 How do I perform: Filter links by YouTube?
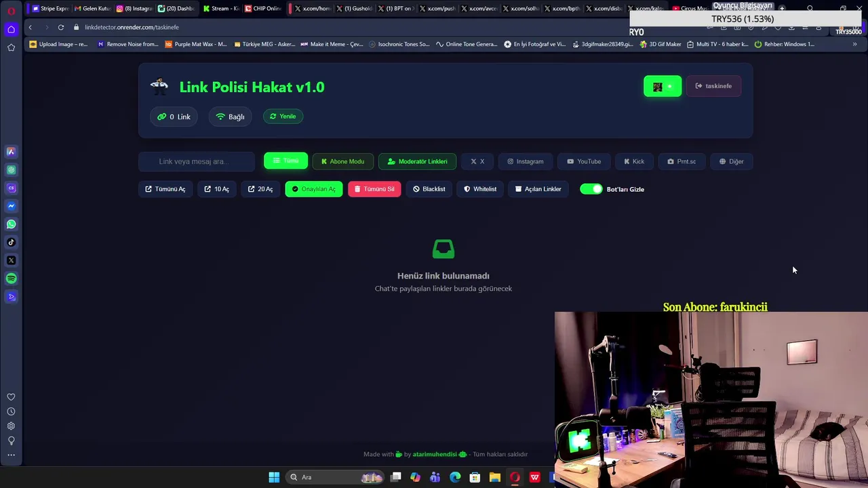point(584,161)
